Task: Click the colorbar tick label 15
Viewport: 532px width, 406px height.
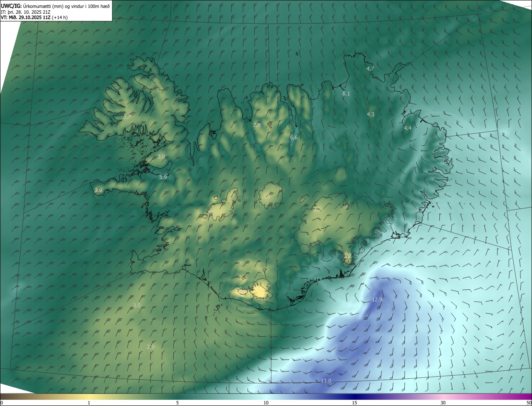Action: coord(355,403)
